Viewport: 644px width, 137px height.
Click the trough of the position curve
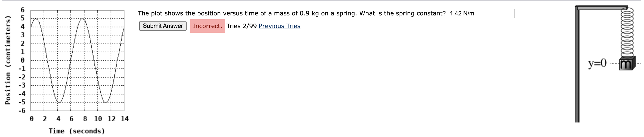[59, 101]
